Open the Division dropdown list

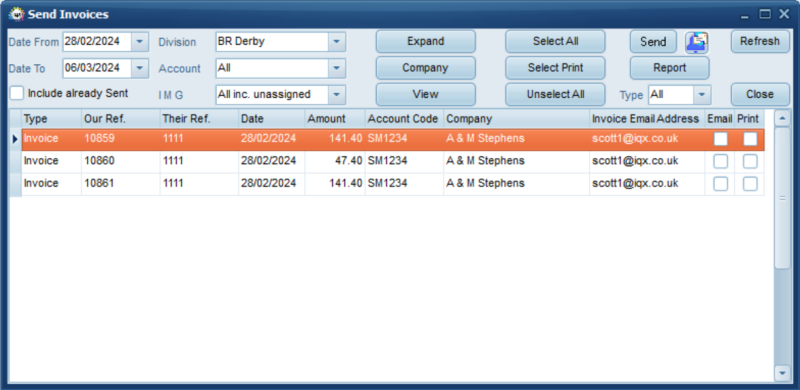coord(336,42)
